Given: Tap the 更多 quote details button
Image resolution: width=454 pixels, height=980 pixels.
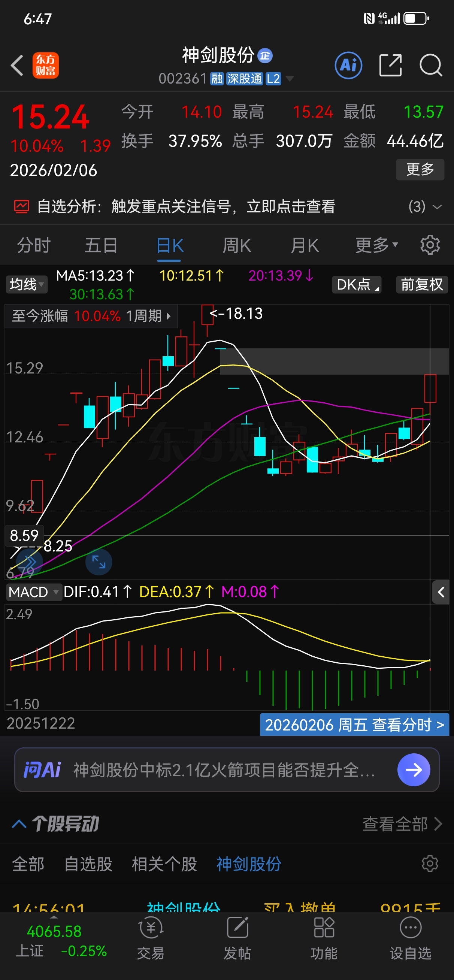Looking at the screenshot, I should 420,169.
